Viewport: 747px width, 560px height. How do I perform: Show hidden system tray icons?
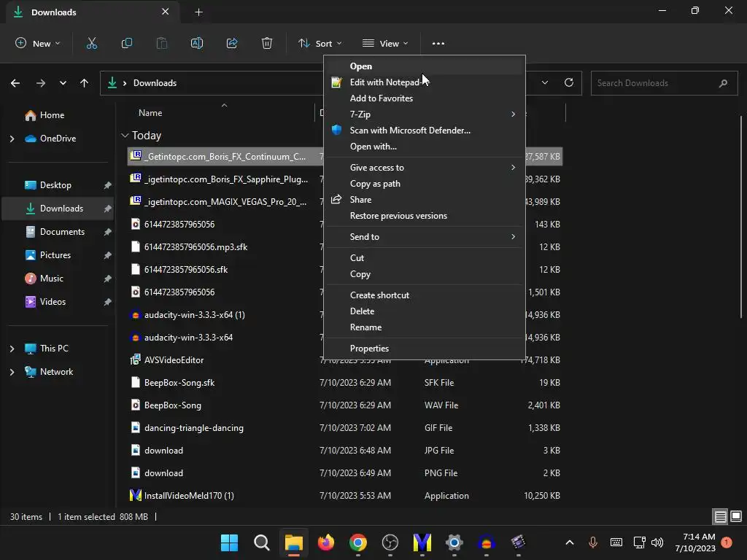(x=569, y=542)
